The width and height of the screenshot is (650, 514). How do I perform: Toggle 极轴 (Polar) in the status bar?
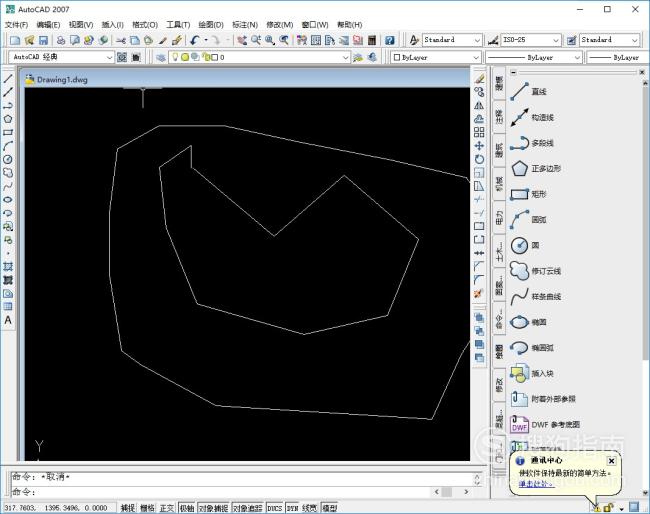(187, 508)
